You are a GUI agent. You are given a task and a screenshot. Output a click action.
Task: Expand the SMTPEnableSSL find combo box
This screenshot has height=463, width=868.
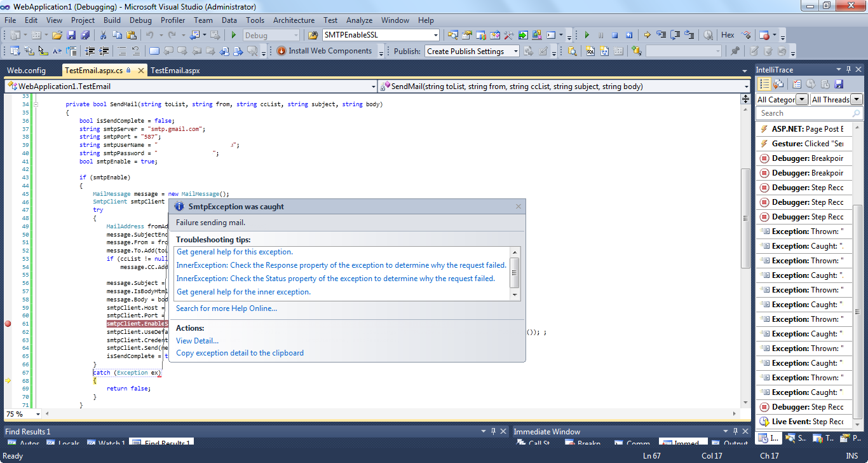tap(436, 35)
